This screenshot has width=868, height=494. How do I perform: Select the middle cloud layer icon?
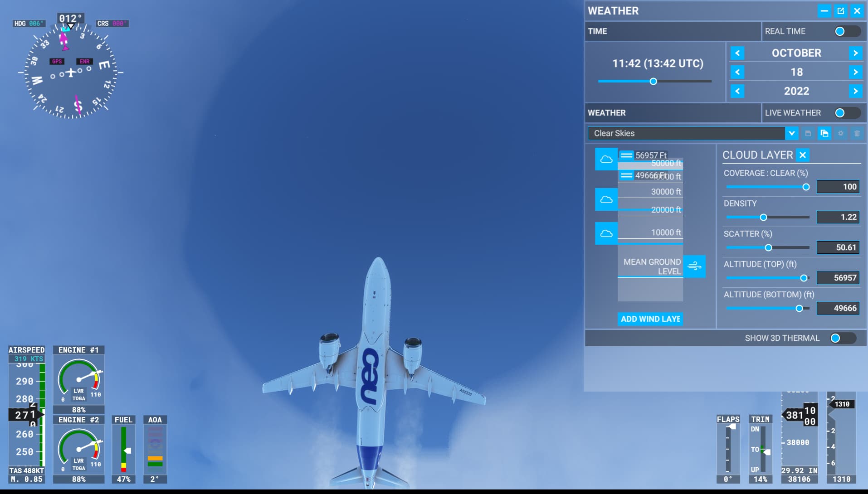point(606,199)
